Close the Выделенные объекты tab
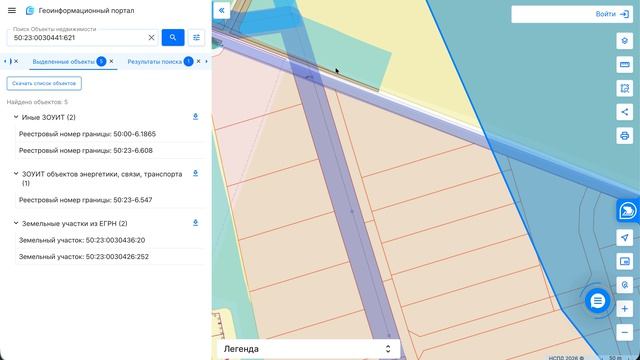 pos(111,61)
